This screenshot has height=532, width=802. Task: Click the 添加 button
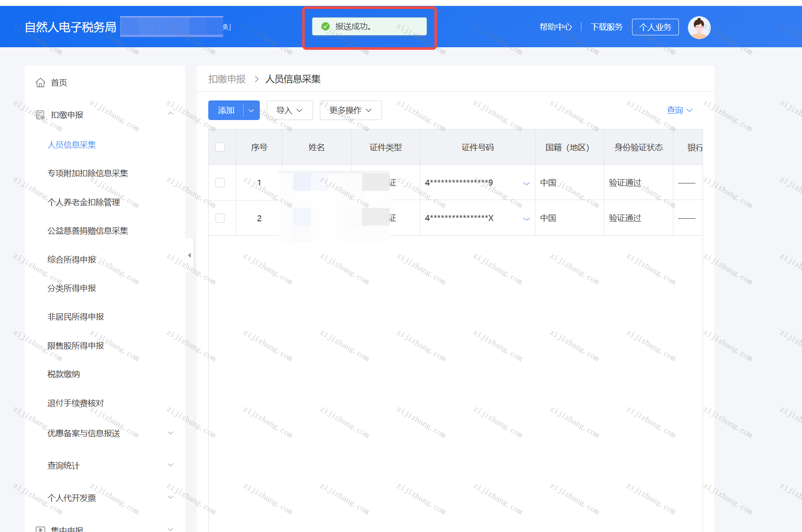[x=226, y=110]
